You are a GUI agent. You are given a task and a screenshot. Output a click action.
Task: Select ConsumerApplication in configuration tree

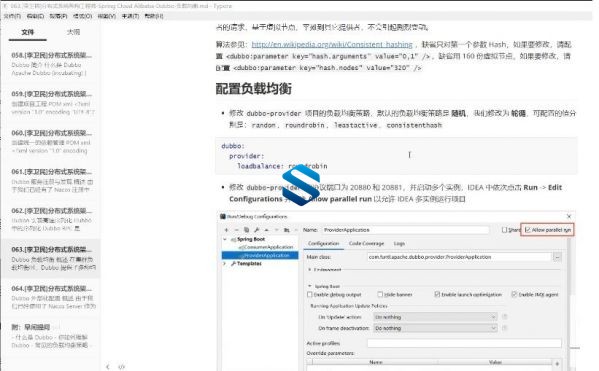pyautogui.click(x=266, y=248)
